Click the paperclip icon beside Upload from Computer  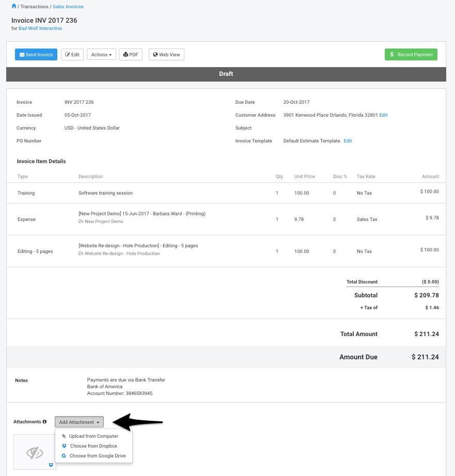tap(64, 436)
